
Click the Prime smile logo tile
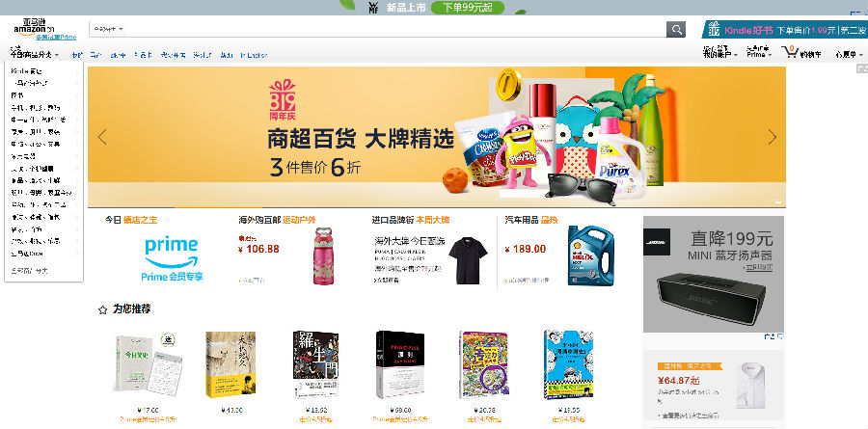click(172, 258)
